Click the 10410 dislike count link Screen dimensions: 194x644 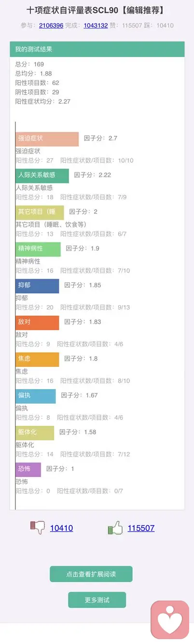[x=61, y=528]
